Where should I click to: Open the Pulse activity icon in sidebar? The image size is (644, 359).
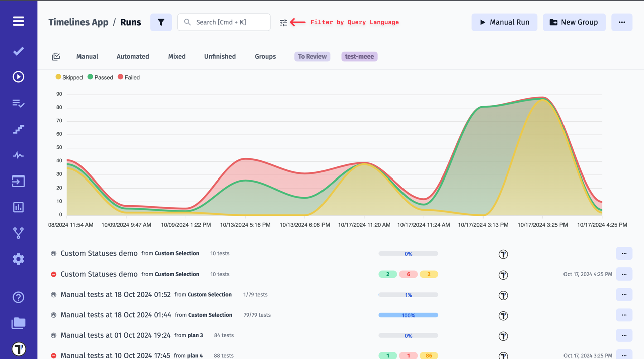[x=18, y=155]
